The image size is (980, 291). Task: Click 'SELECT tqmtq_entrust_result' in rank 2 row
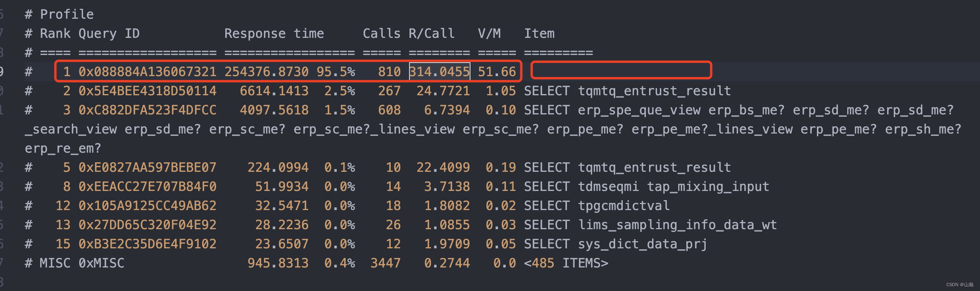coord(628,91)
